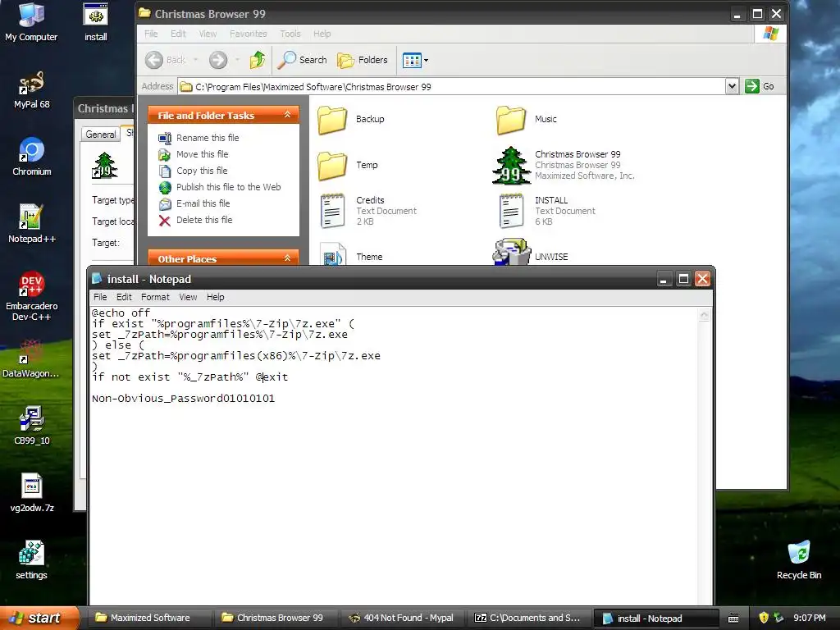Collapse the Other Places panel
This screenshot has height=630, width=840.
click(x=287, y=258)
